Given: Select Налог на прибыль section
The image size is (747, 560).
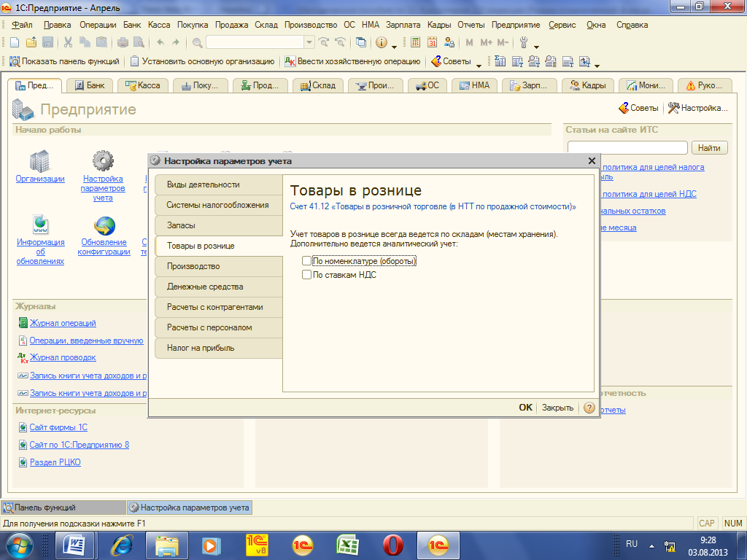Looking at the screenshot, I should [x=219, y=348].
